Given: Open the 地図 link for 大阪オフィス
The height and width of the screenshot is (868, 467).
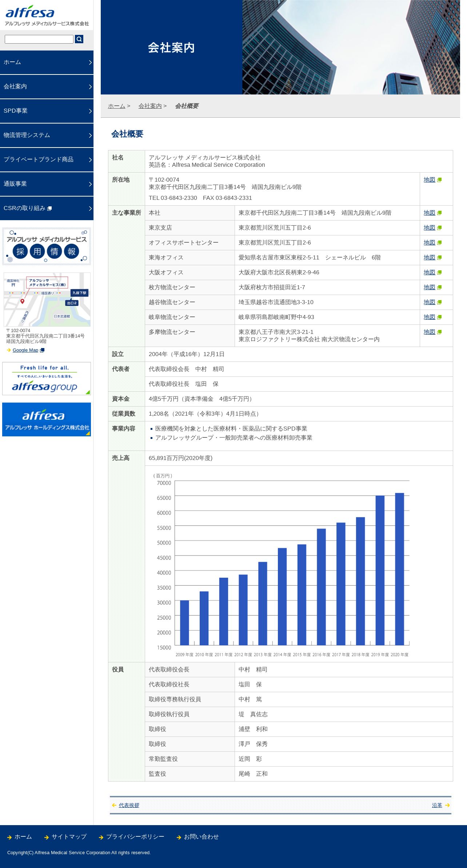Looking at the screenshot, I should pos(429,272).
